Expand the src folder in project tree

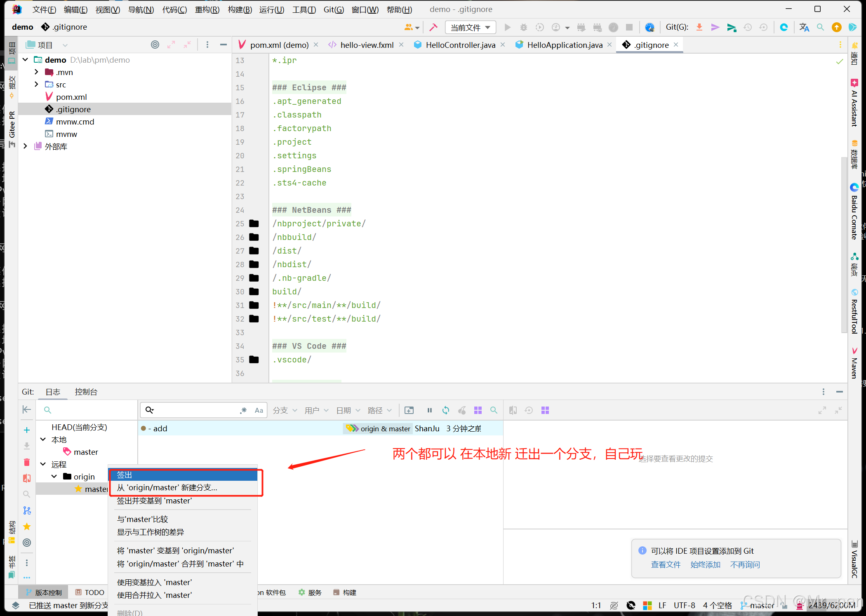click(36, 85)
